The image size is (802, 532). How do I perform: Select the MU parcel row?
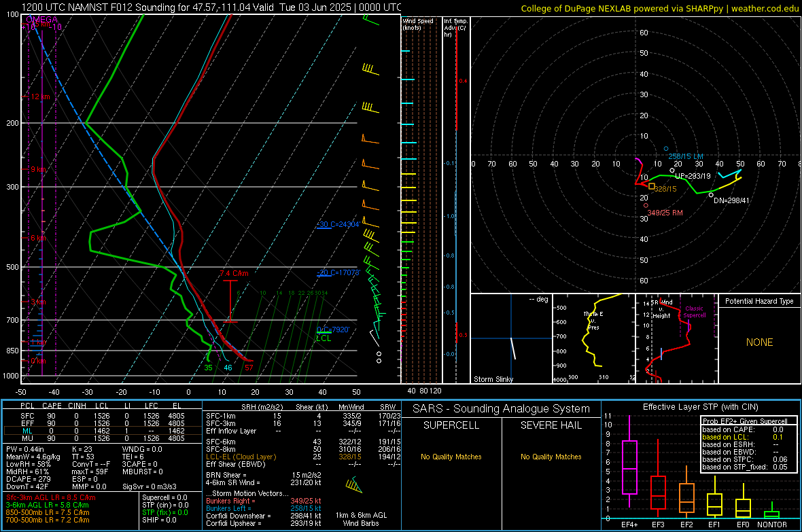click(x=103, y=438)
